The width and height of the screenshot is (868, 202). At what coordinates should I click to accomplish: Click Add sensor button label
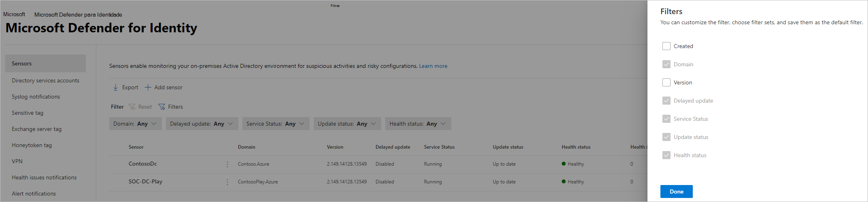168,87
